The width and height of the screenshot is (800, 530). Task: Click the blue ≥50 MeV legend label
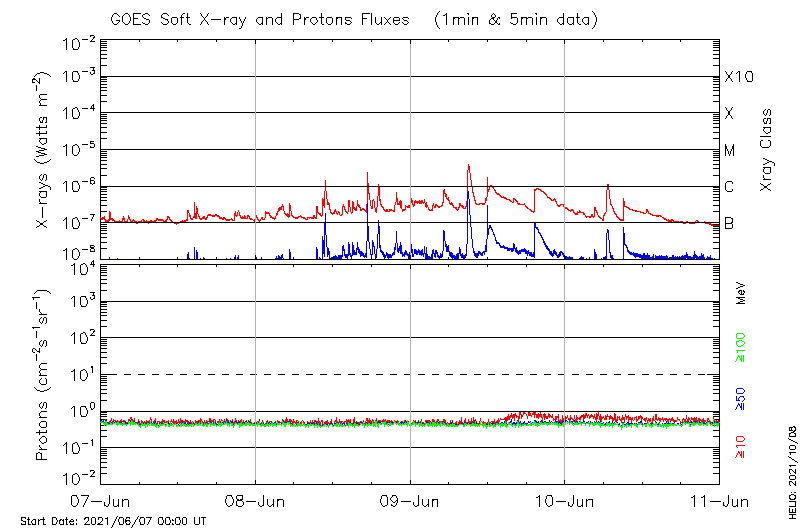tap(741, 397)
